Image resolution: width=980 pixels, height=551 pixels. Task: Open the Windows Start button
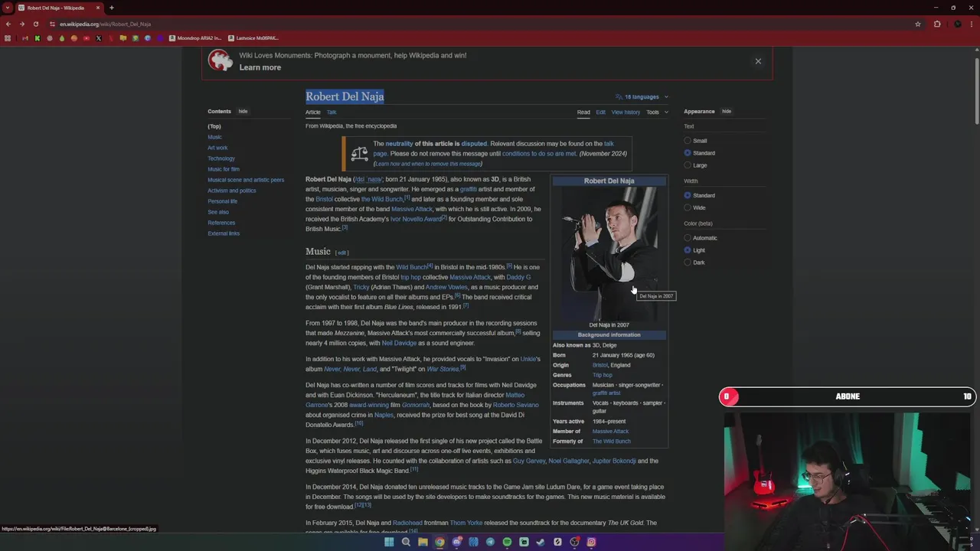point(389,542)
